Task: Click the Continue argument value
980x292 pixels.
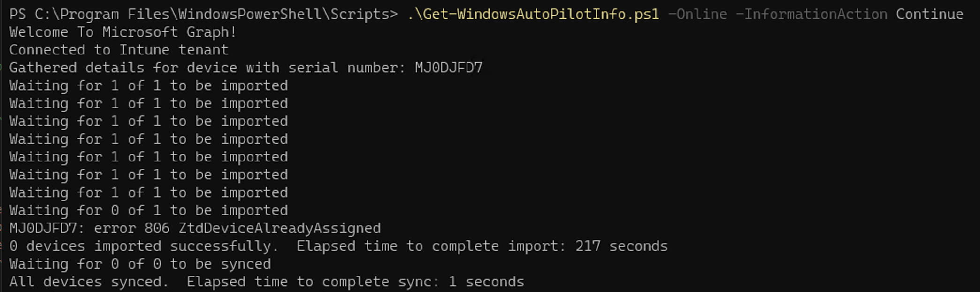Action: click(x=929, y=14)
